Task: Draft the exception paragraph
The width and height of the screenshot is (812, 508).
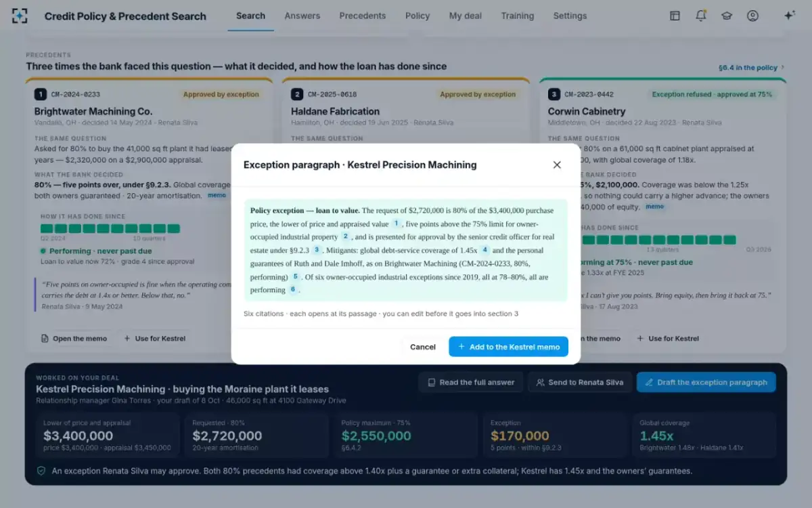Action: click(x=706, y=382)
